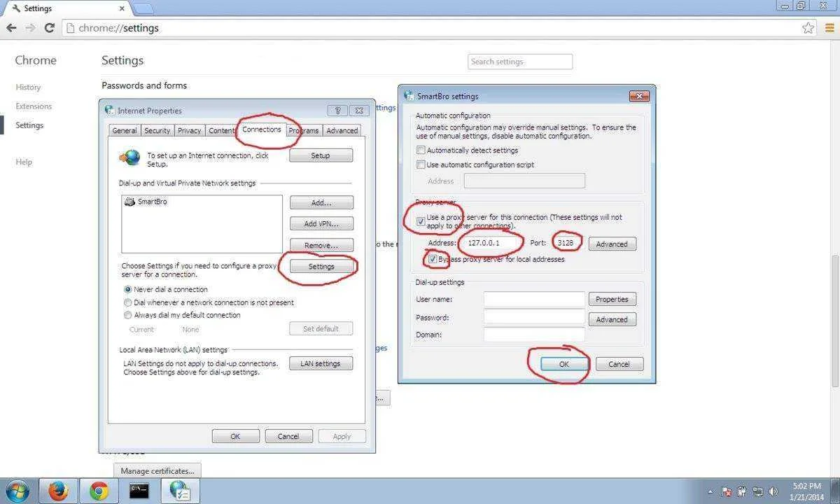Click the globe icon beside Setup text
This screenshot has width=840, height=504.
point(129,158)
